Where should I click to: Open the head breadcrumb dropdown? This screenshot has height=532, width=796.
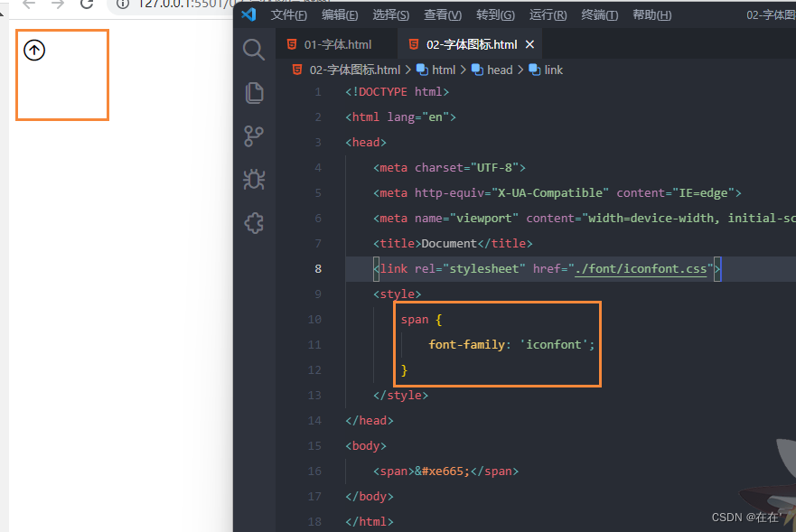point(501,69)
